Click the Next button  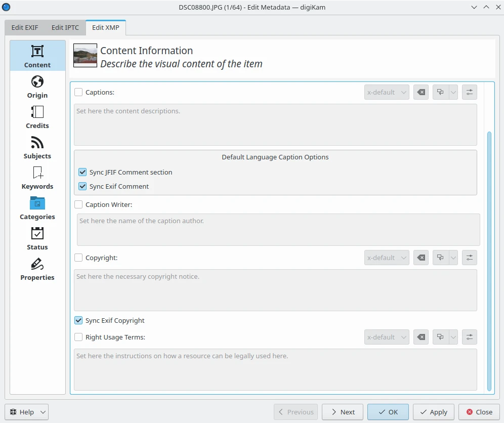tap(342, 412)
